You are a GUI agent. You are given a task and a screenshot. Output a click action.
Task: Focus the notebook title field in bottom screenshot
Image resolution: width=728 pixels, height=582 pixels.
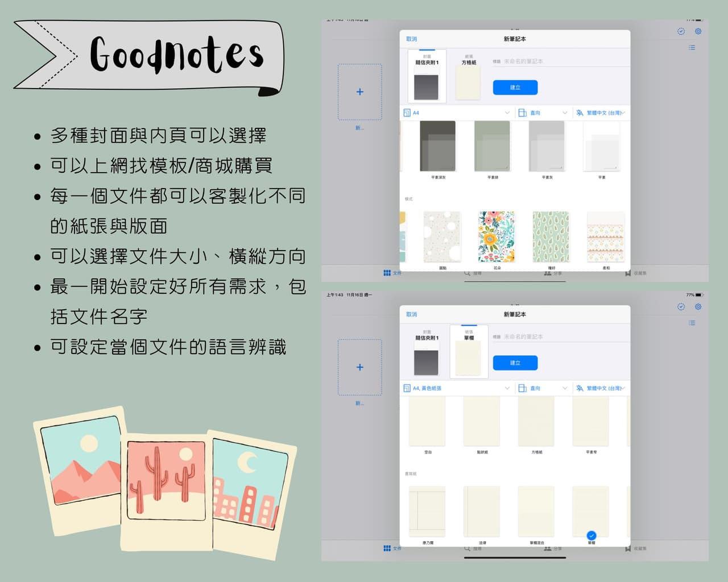click(561, 336)
